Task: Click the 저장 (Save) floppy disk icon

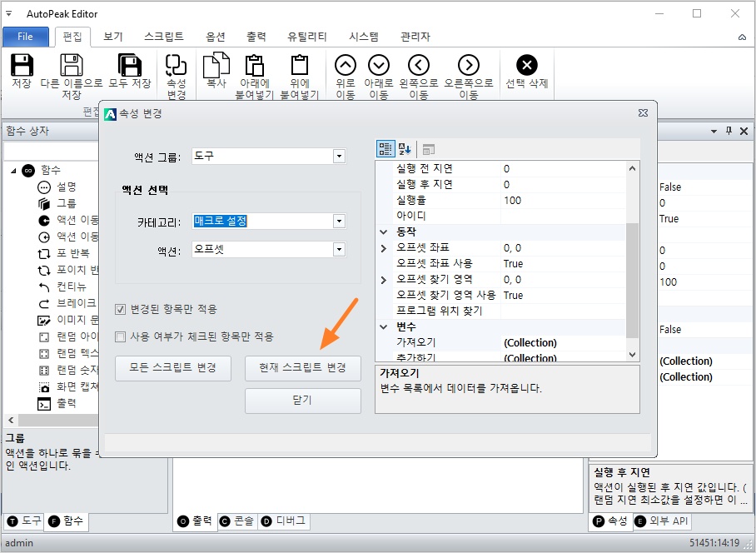Action: point(22,65)
